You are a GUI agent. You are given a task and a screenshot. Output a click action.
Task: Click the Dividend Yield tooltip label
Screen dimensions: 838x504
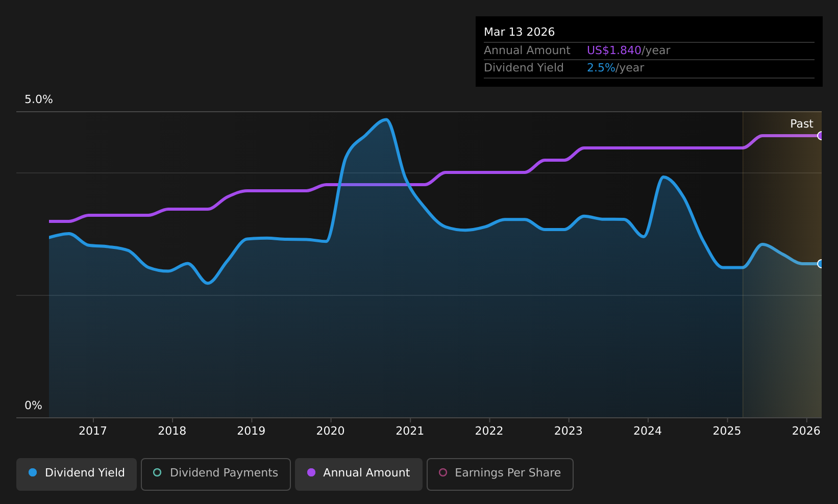click(x=524, y=68)
